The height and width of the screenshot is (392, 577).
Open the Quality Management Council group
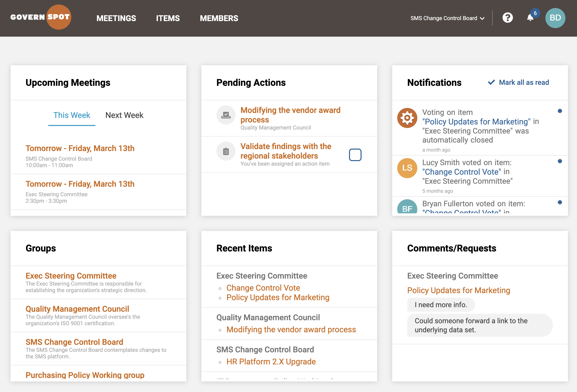(x=77, y=309)
